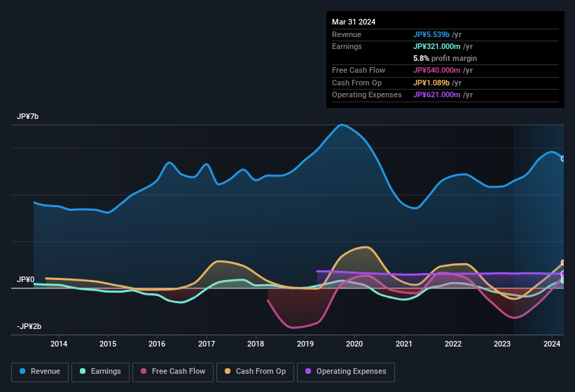Screen dimensions: 575x392
Task: Click the -JP¥2b y-axis label
Action: pos(29,326)
